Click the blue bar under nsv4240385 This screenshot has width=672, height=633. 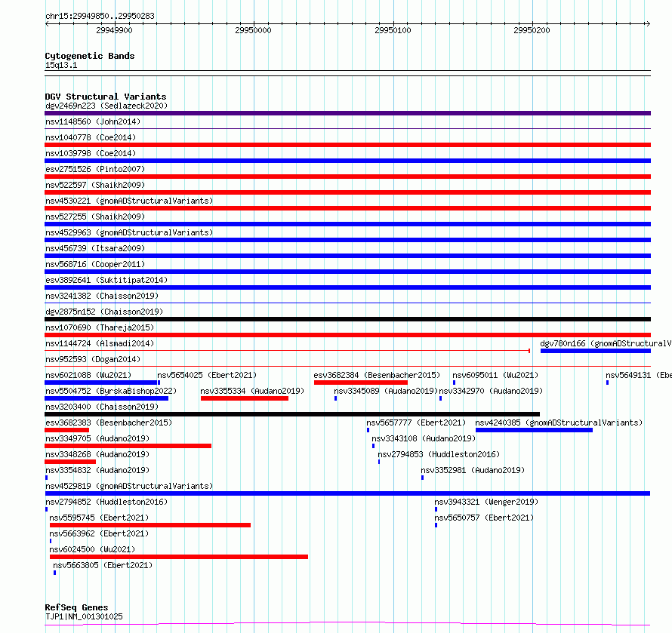click(x=534, y=430)
